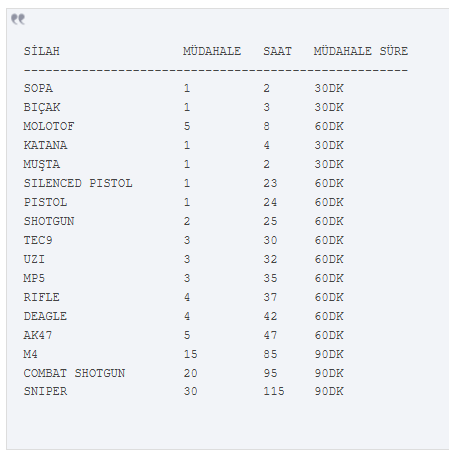Viewport: 449px width, 456px height.
Task: Select the TEC9 row label
Action: pyautogui.click(x=38, y=240)
